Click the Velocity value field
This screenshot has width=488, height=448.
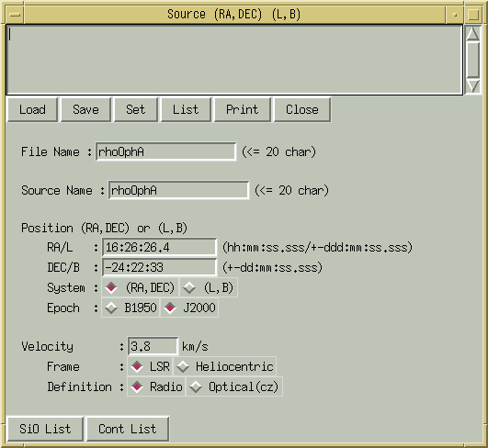coord(153,346)
